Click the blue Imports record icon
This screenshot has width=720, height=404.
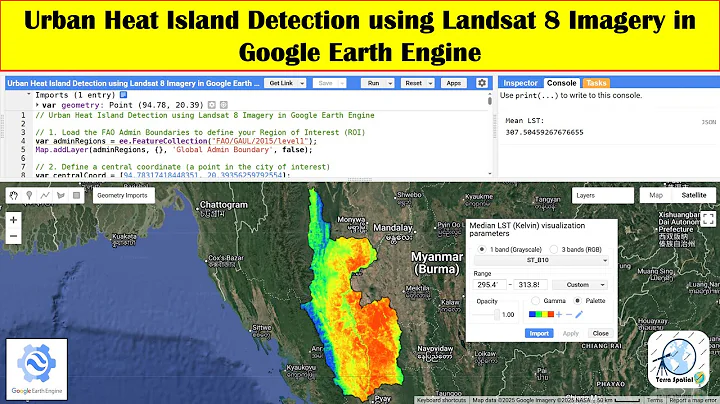pos(124,95)
